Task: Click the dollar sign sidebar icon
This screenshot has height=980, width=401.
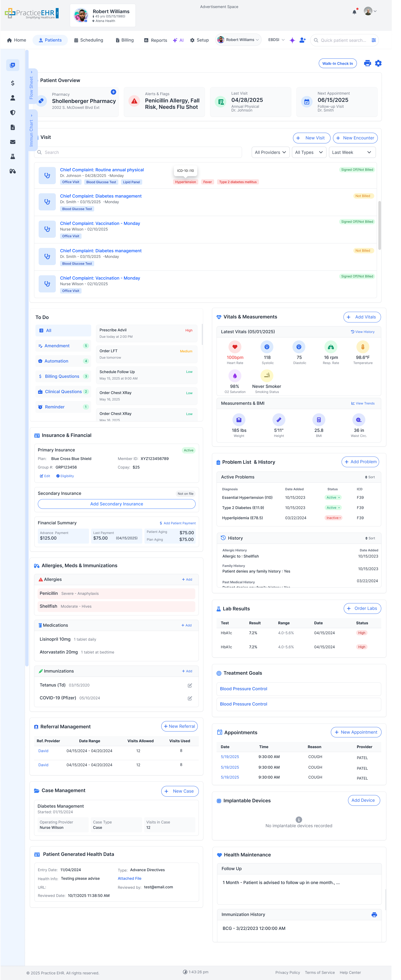Action: 13,83
